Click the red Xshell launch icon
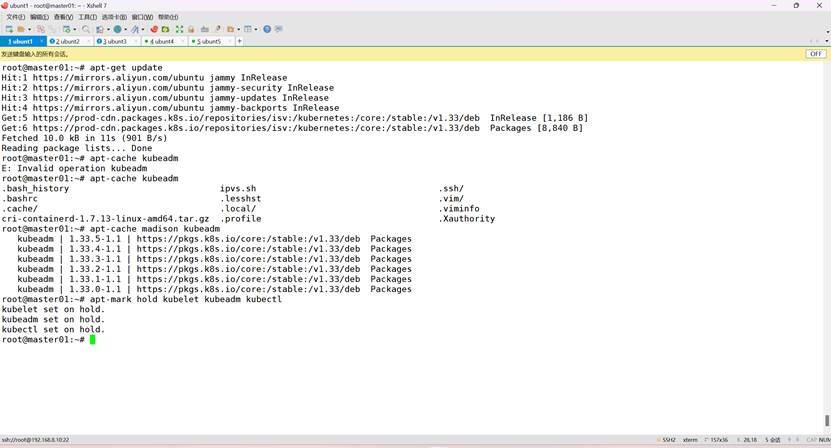Viewport: 831px width, 448px height. (x=154, y=29)
